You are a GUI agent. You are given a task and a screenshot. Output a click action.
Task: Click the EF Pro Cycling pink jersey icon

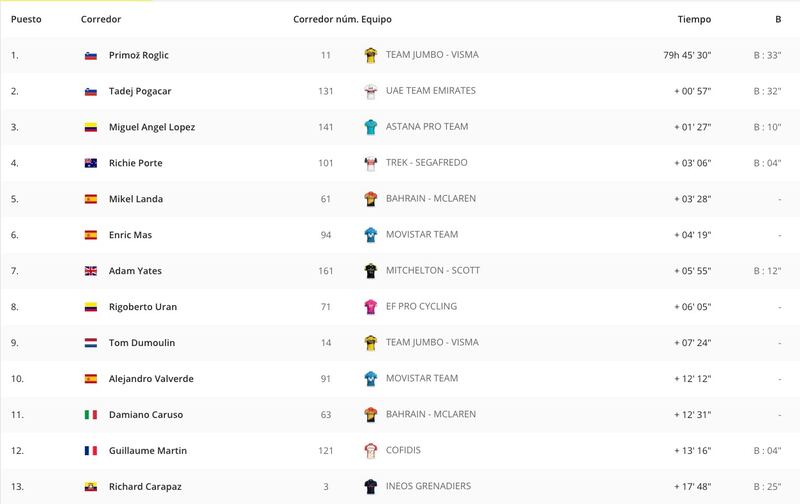tap(370, 307)
